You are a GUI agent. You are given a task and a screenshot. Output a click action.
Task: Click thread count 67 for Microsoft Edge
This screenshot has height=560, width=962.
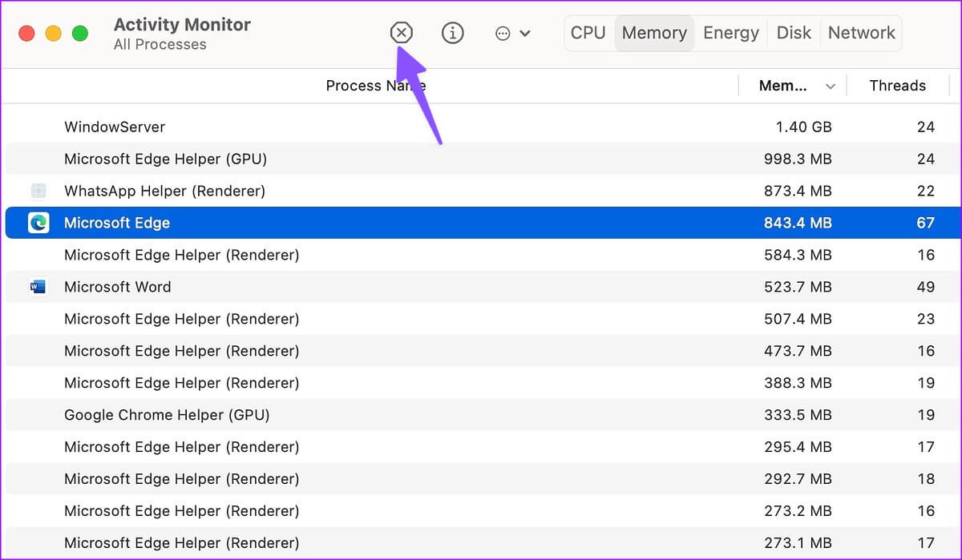coord(926,223)
